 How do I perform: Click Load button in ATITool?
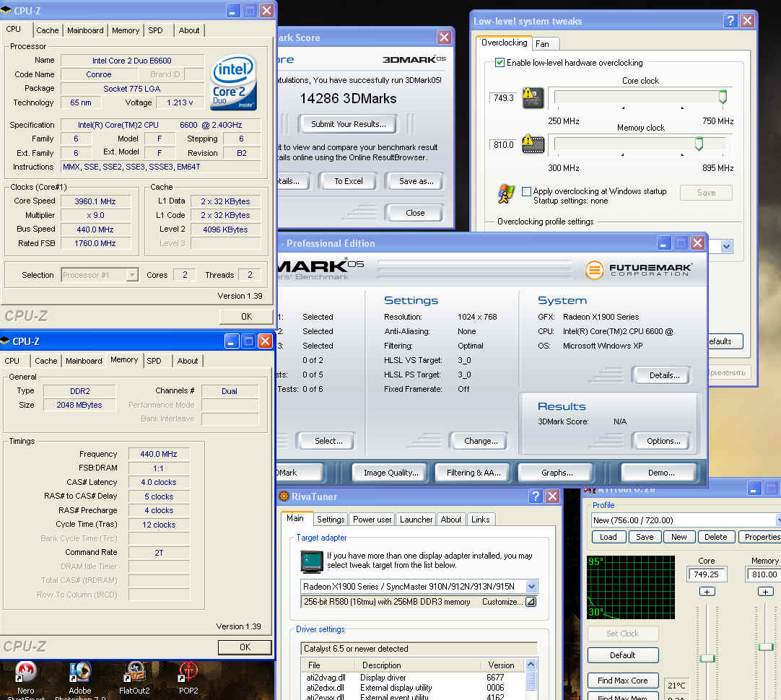pos(608,537)
